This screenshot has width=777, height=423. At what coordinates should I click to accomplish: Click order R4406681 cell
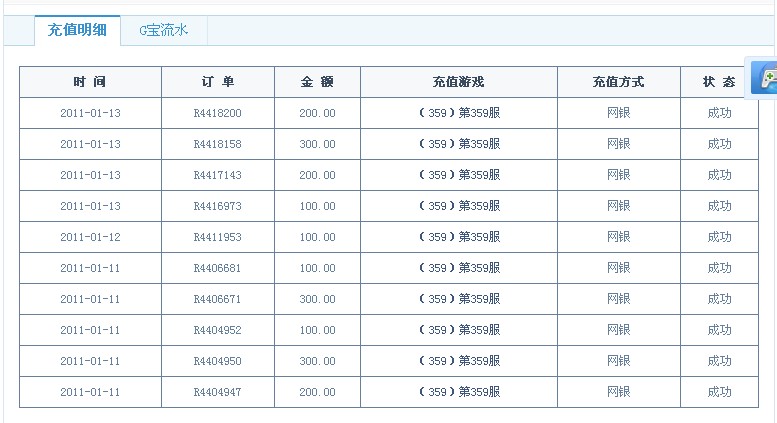click(218, 268)
